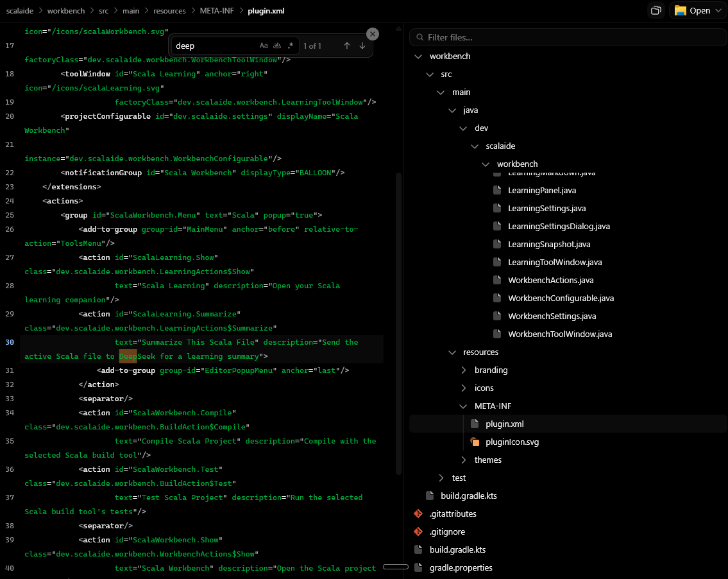Open the gradle.properties file
The width and height of the screenshot is (728, 579).
461,567
